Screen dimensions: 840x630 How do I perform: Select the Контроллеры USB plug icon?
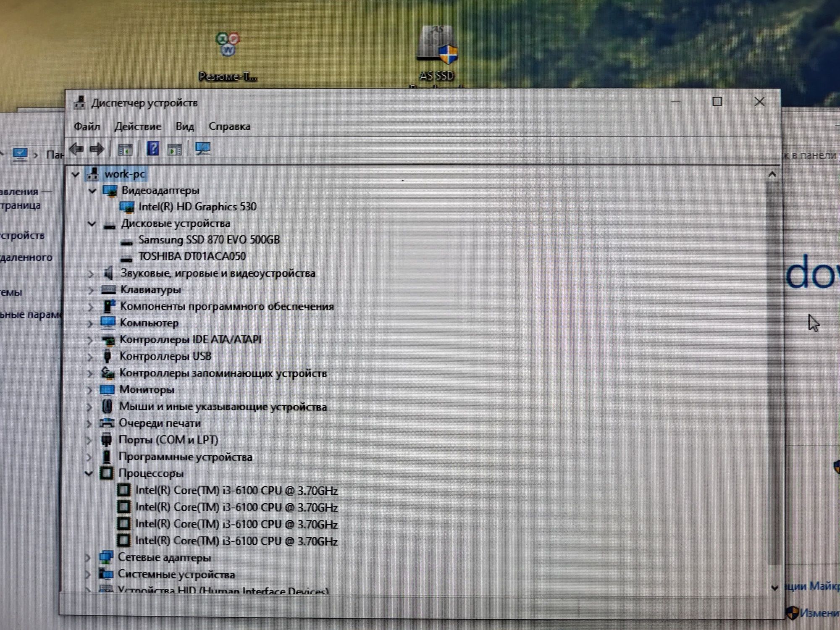click(107, 356)
